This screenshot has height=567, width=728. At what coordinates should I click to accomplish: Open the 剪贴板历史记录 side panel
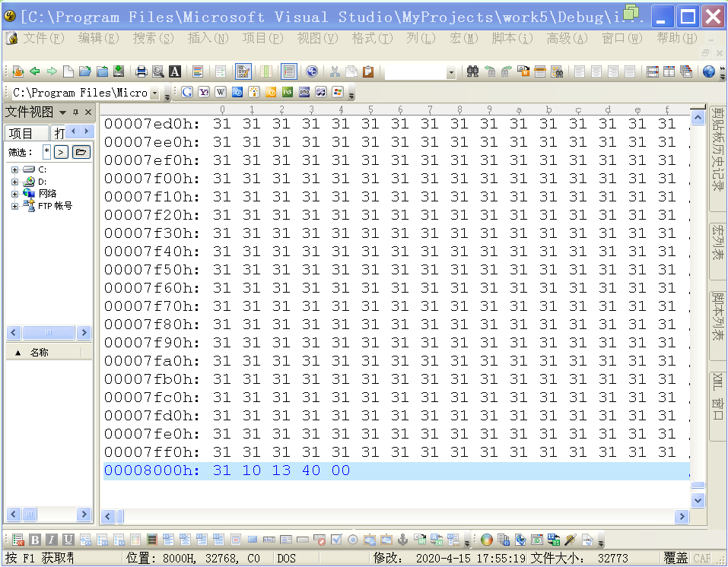(x=717, y=160)
